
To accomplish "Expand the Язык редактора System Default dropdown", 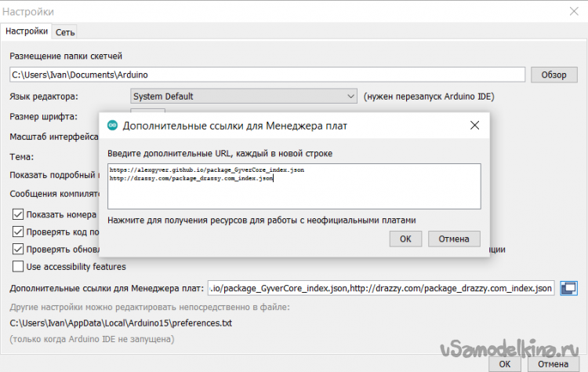I will click(x=243, y=97).
